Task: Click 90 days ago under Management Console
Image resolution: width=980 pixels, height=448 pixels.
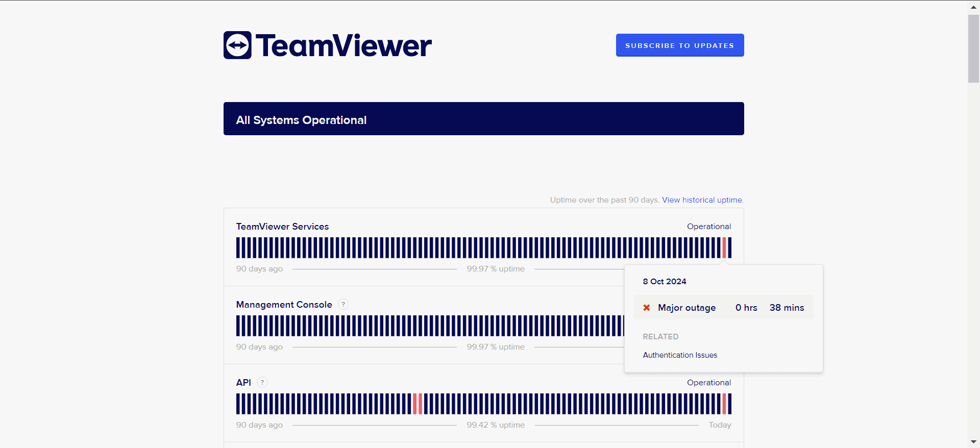Action: [x=259, y=347]
